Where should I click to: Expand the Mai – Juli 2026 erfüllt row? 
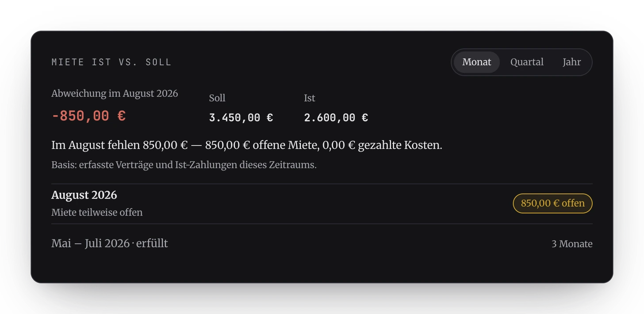(322, 244)
